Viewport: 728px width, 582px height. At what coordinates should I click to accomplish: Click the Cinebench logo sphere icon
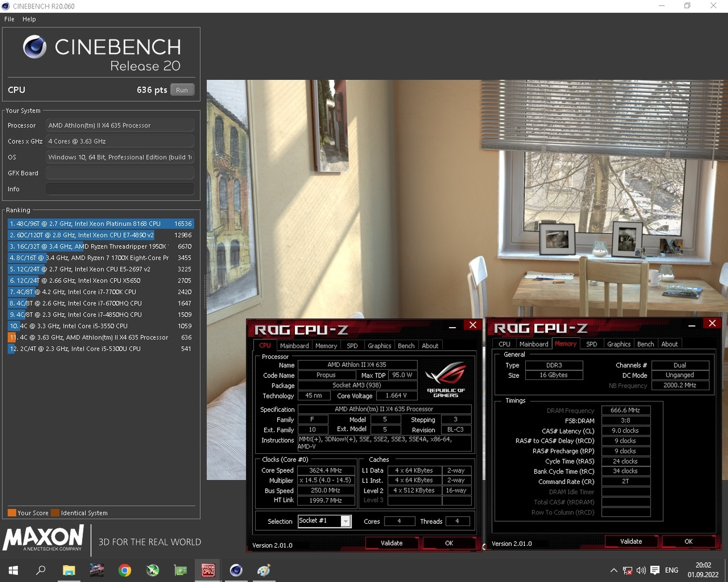coord(35,47)
